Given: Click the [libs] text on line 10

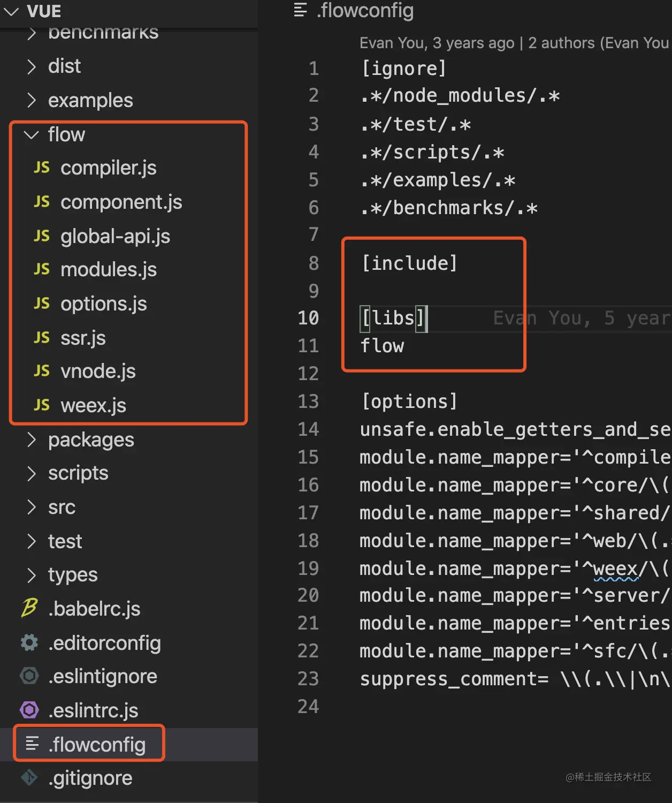Looking at the screenshot, I should click(x=394, y=319).
